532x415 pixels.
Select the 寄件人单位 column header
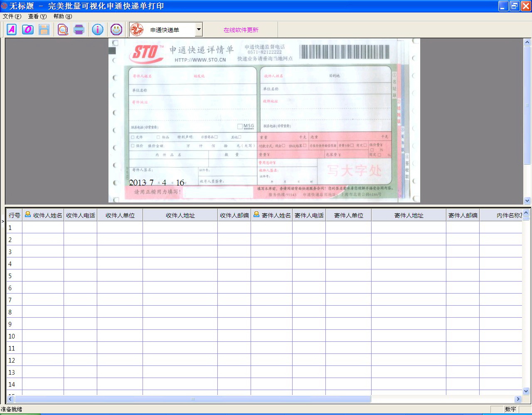[x=349, y=215]
